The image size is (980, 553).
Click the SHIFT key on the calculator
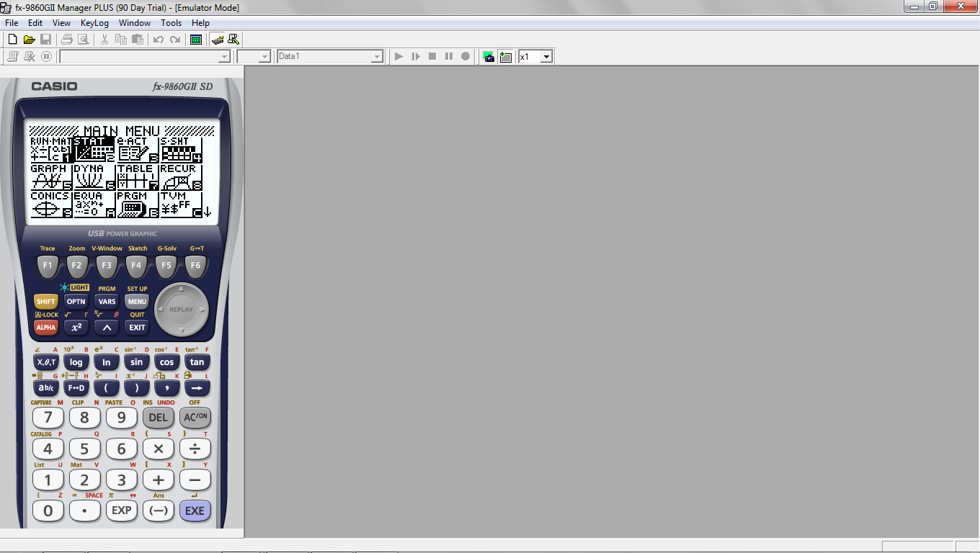pos(46,302)
